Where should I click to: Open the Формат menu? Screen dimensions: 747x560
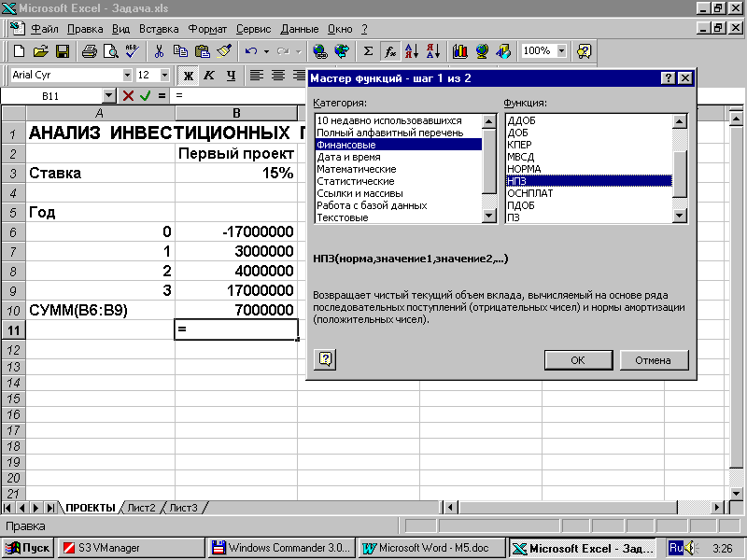click(x=207, y=29)
